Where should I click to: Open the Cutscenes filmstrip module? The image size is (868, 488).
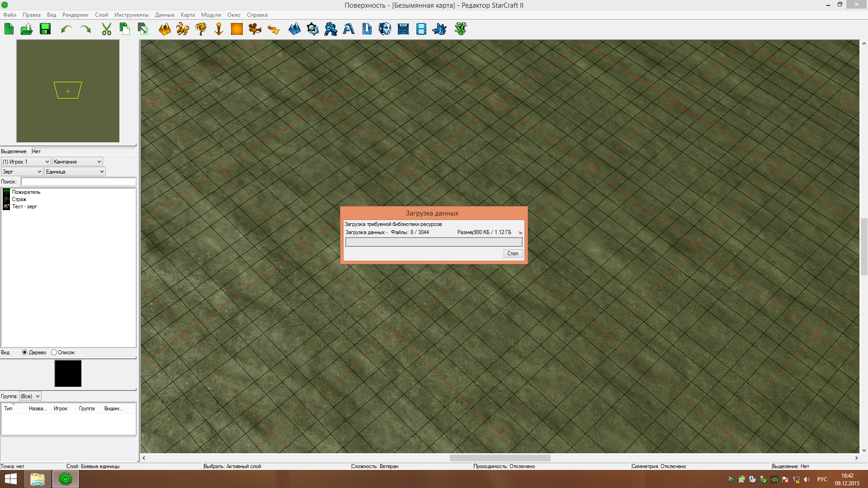click(421, 29)
